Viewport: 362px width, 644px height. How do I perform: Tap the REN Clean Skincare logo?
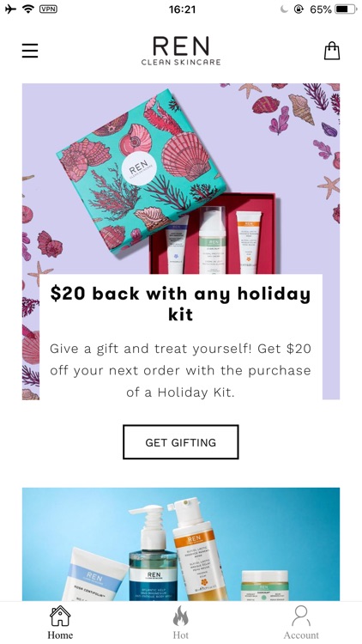click(x=181, y=51)
